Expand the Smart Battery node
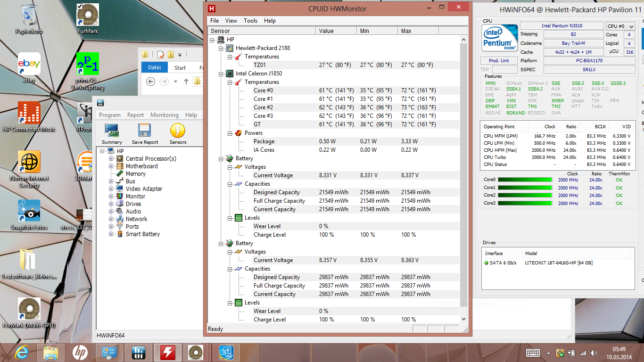The height and width of the screenshot is (362, 644). (111, 234)
